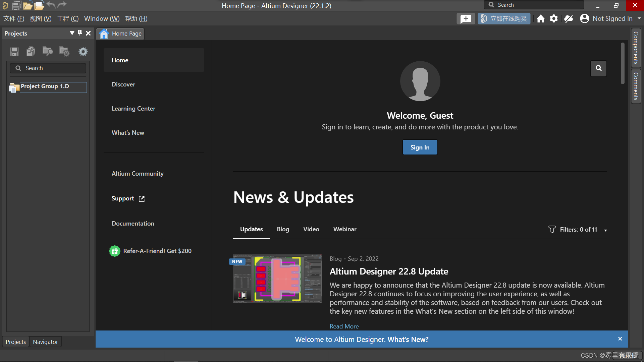Open the 文件 (F) menu
The height and width of the screenshot is (362, 644).
click(x=14, y=19)
